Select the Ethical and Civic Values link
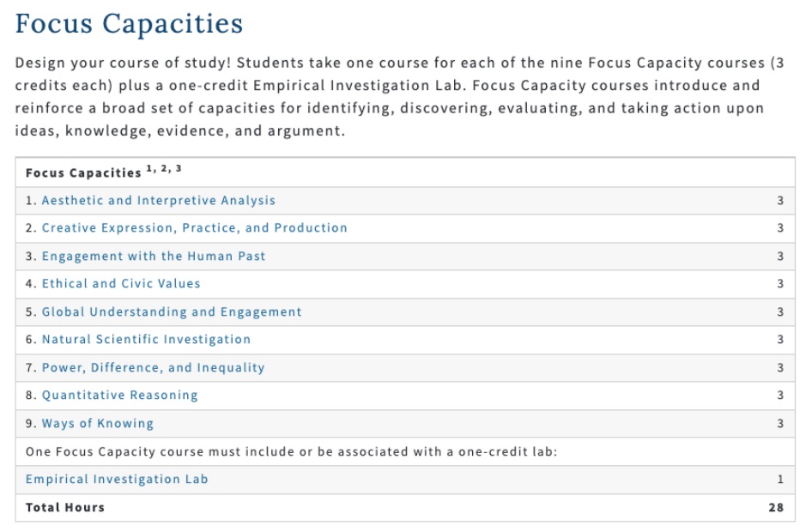The height and width of the screenshot is (532, 812). pos(121,284)
